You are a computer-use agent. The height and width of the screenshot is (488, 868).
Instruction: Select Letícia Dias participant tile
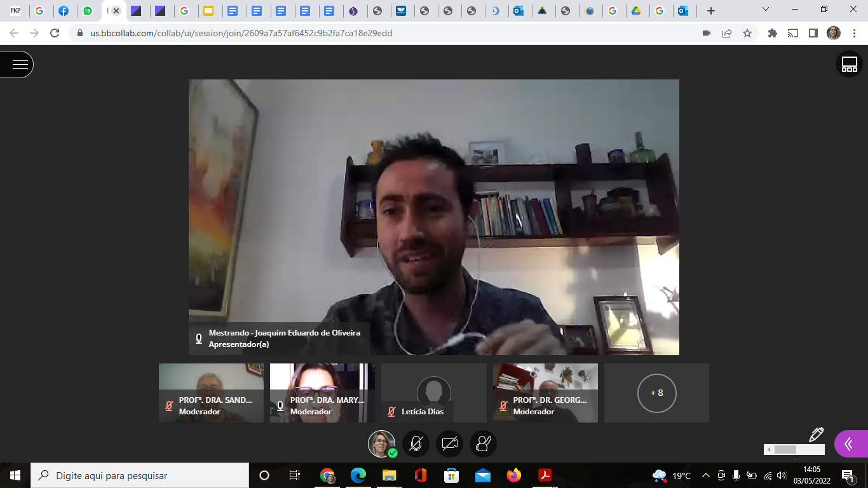[x=434, y=393]
